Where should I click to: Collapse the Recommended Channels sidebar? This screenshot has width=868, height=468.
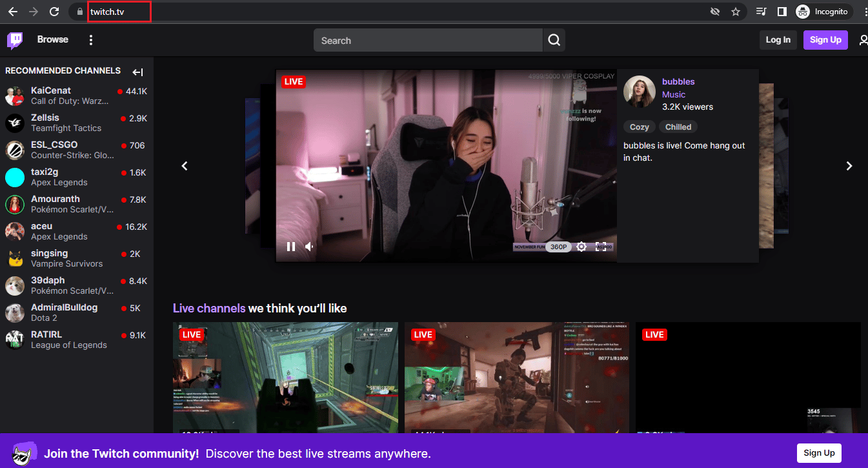[x=137, y=72]
